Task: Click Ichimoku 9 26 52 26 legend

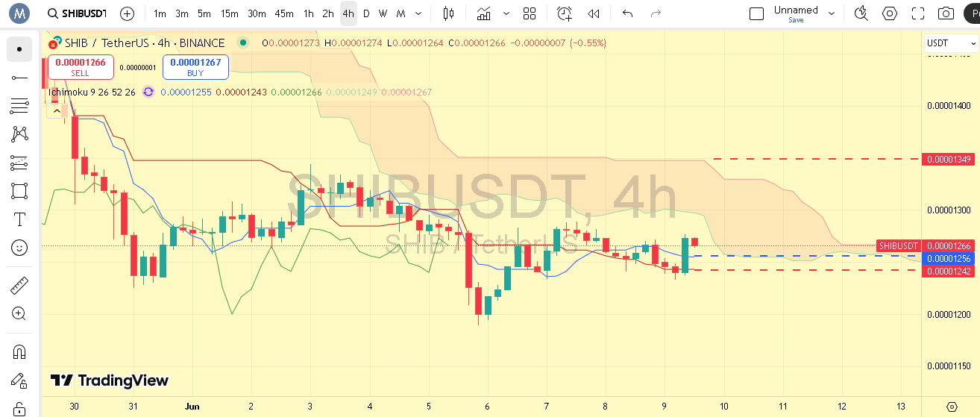Action: tap(91, 92)
